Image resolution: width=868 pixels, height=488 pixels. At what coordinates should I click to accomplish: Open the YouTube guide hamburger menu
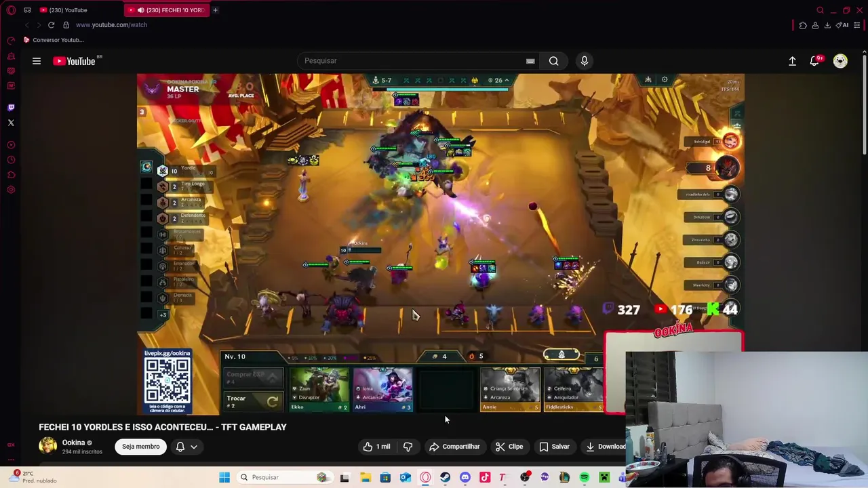pos(37,61)
